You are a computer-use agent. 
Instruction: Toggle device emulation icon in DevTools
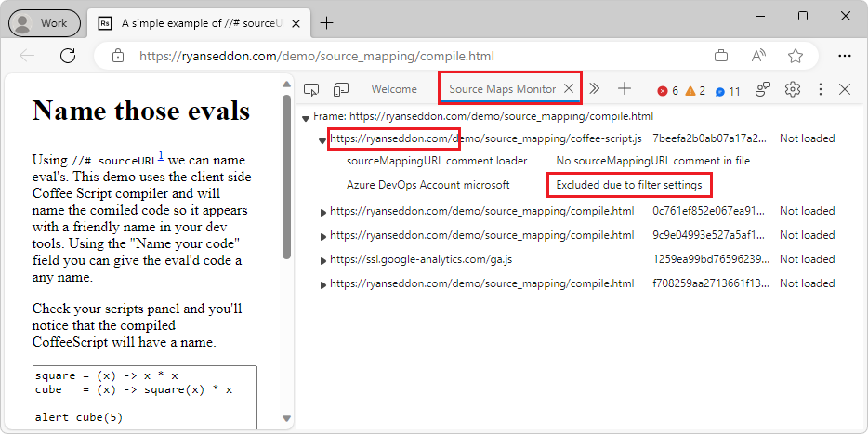(341, 89)
